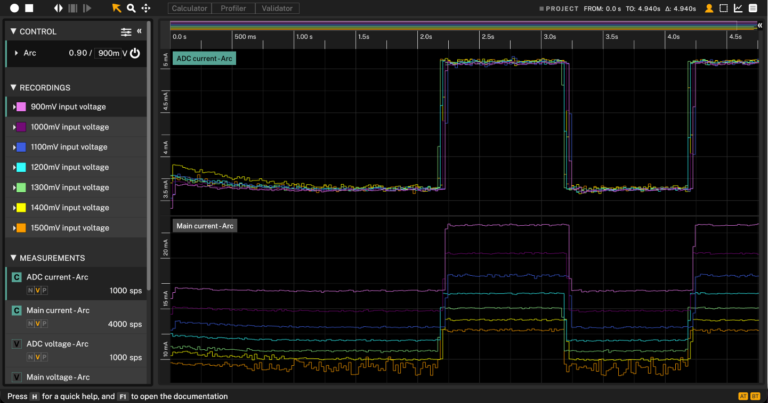The image size is (768, 403).
Task: Click the square window layout icon
Action: [x=723, y=8]
